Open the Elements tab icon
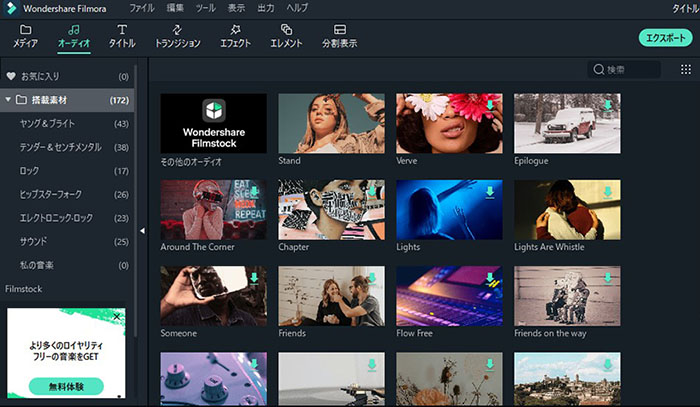Viewport: 700px width, 407px height. tap(286, 30)
